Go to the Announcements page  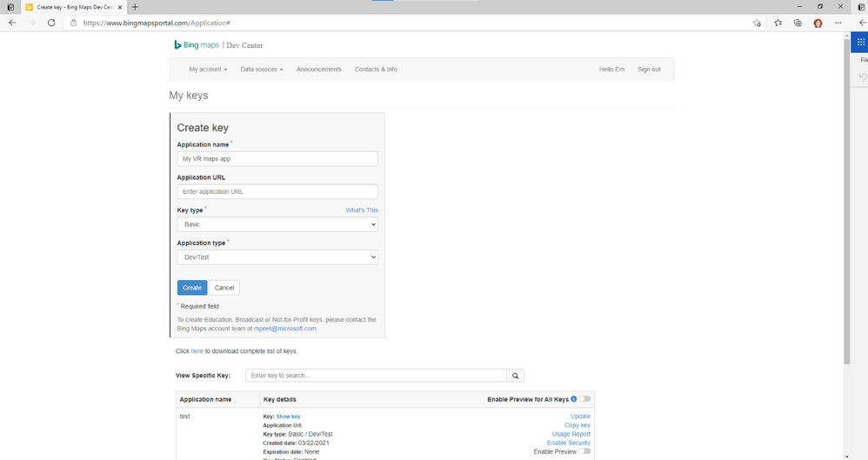coord(319,70)
